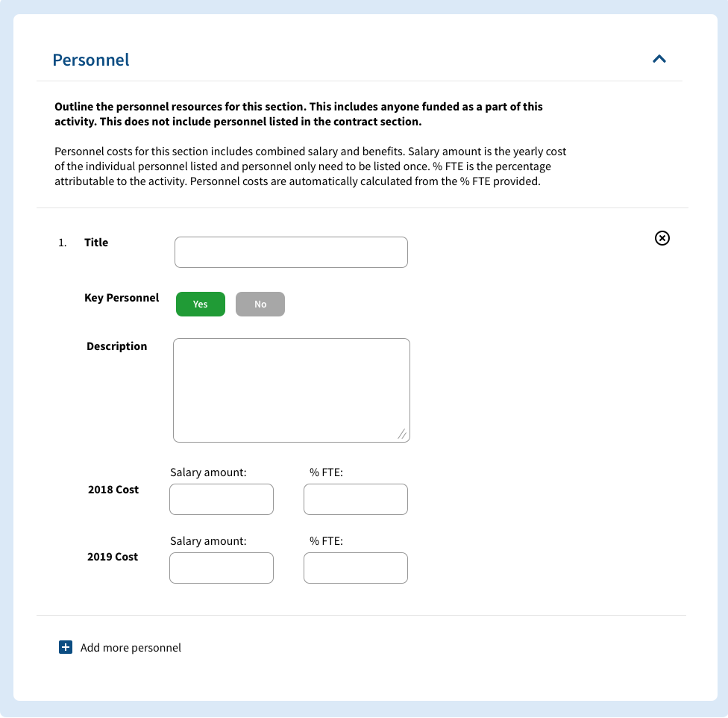
Task: Focus the Description text area
Action: point(291,388)
